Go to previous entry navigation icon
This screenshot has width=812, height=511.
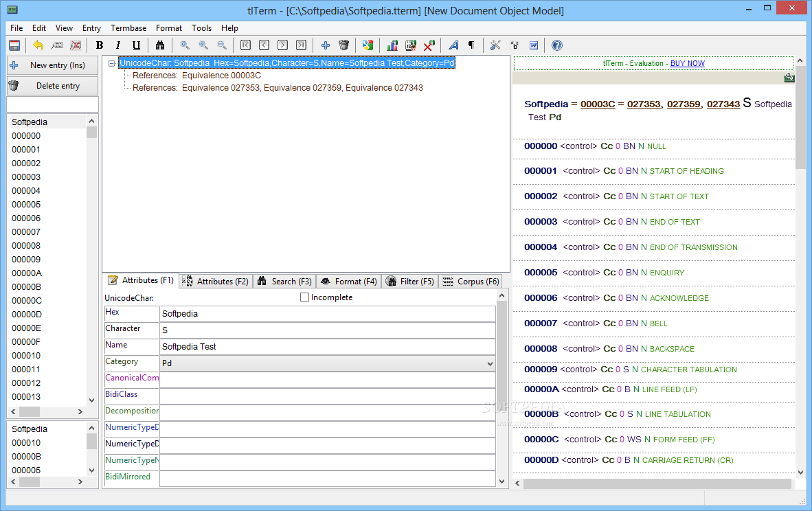(264, 45)
